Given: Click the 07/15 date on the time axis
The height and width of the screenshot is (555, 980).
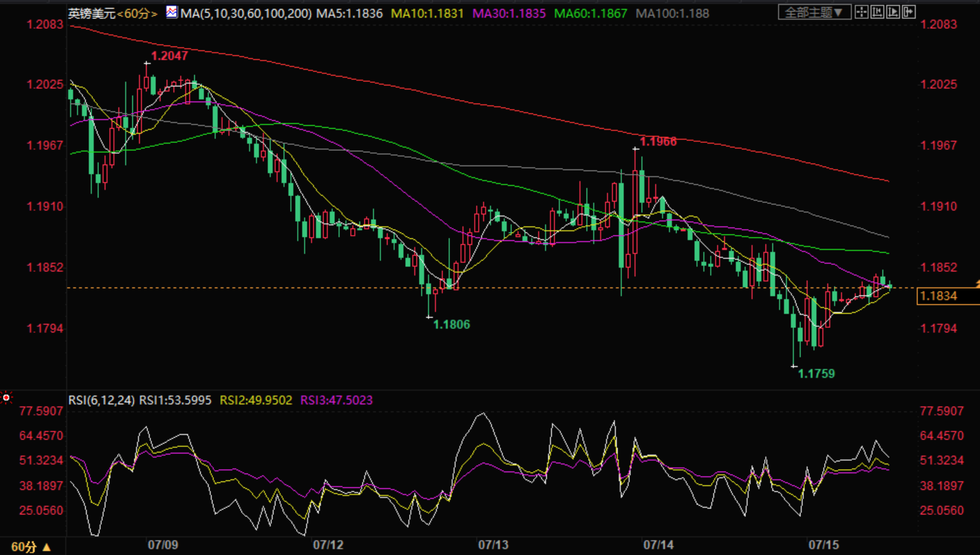Looking at the screenshot, I should pyautogui.click(x=823, y=545).
